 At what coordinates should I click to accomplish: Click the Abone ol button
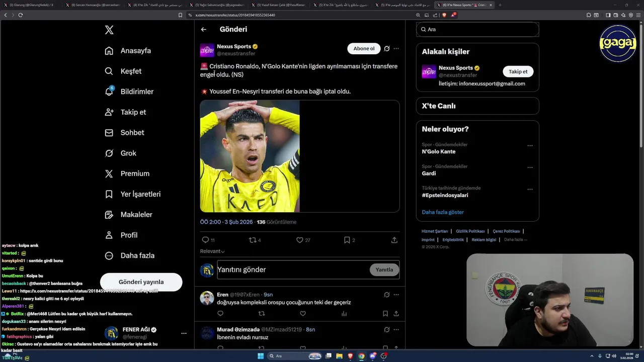pyautogui.click(x=364, y=49)
